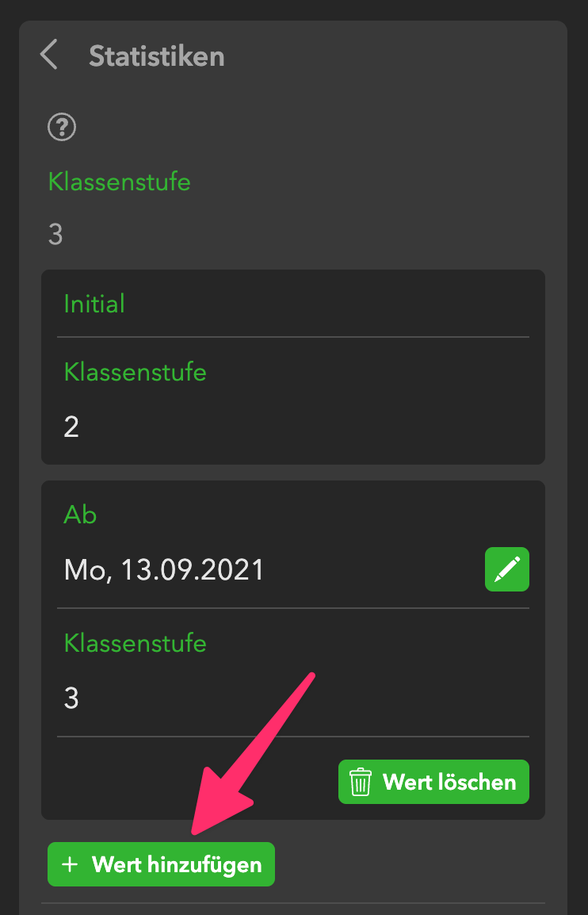The height and width of the screenshot is (915, 588).
Task: Select the date Mo, 13.09.2021
Action: coord(164,570)
